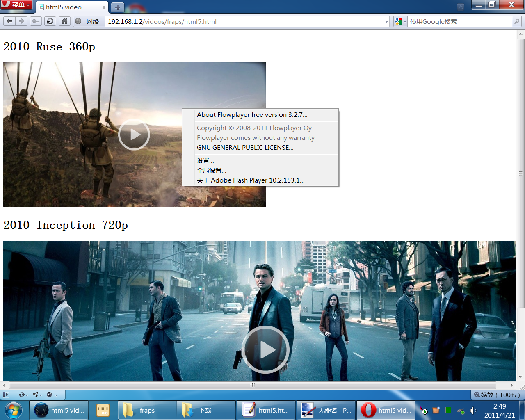Click the safely remove hardware tray icon
The image size is (525, 420).
click(x=461, y=411)
